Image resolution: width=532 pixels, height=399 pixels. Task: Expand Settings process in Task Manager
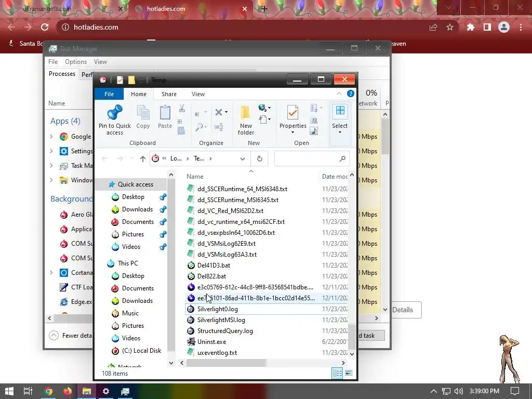pos(51,151)
